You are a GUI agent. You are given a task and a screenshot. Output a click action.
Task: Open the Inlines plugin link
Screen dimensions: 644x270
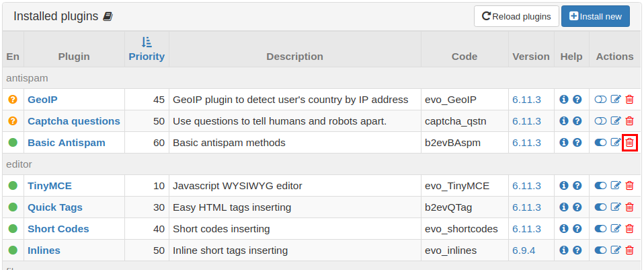(44, 250)
